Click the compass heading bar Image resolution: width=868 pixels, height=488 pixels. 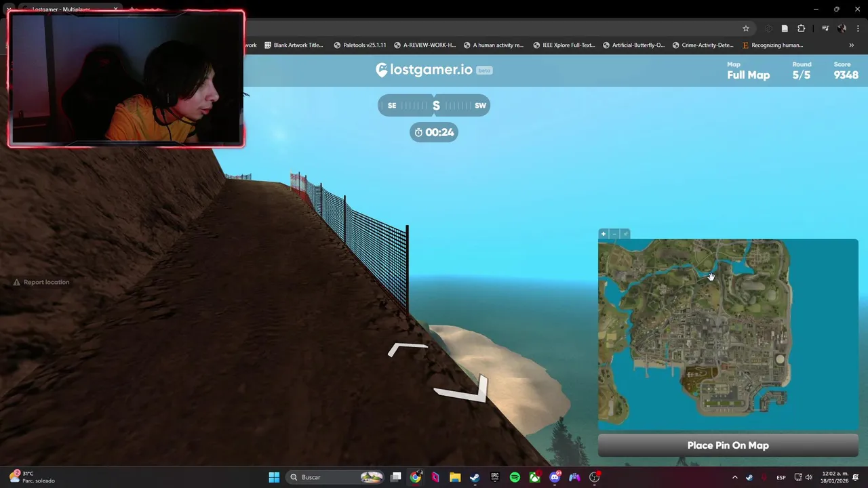coord(434,105)
